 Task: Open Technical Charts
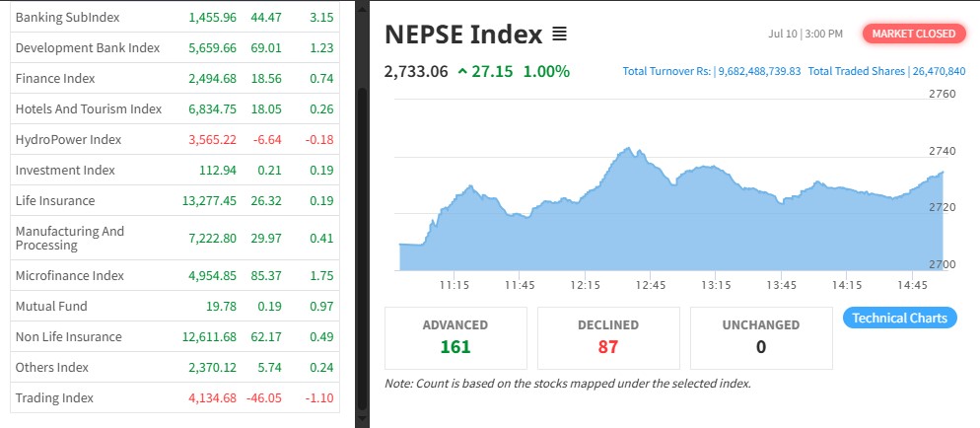point(899,318)
